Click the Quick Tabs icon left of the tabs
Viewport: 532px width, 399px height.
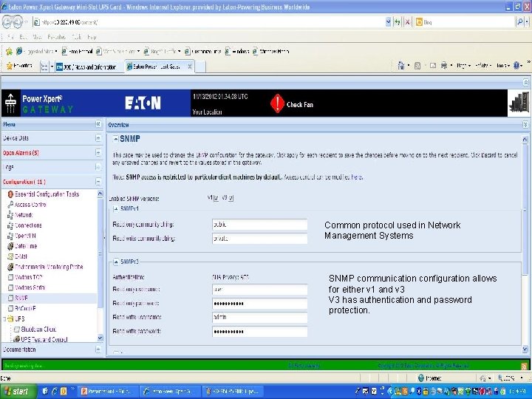[44, 66]
